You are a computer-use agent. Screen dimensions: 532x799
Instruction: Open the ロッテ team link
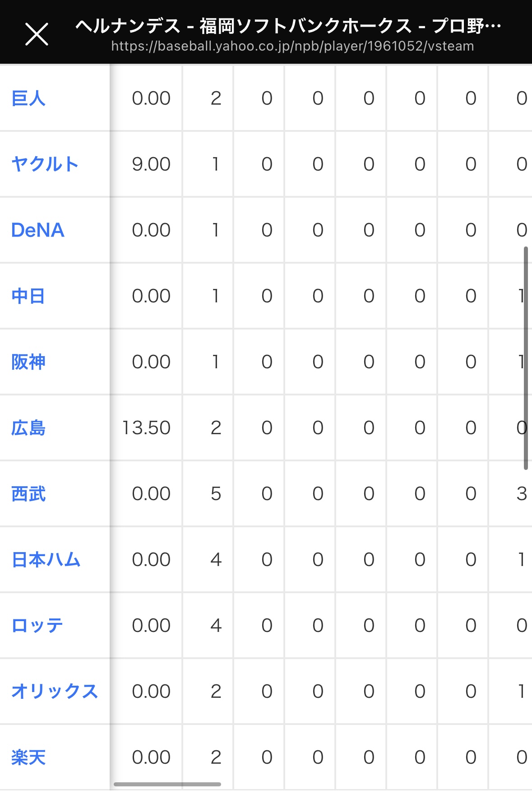(x=37, y=626)
